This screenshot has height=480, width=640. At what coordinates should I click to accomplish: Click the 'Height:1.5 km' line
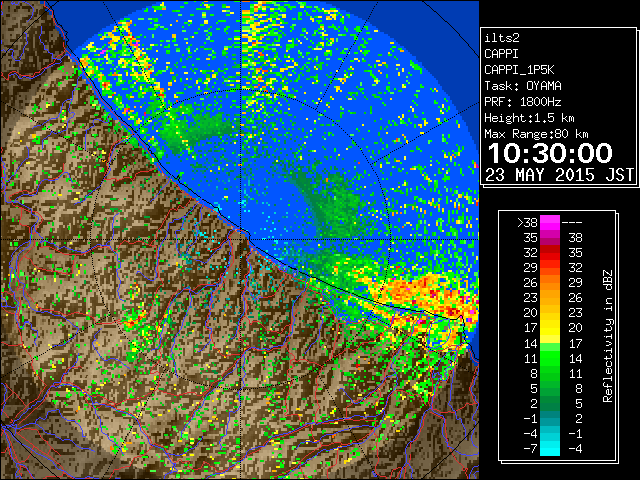[529, 118]
